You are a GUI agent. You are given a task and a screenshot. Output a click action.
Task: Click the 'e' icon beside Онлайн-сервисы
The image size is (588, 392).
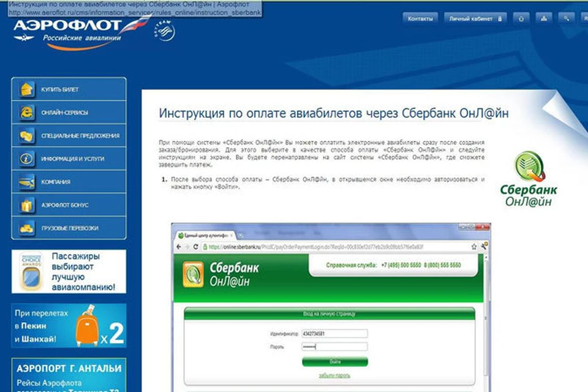(26, 113)
